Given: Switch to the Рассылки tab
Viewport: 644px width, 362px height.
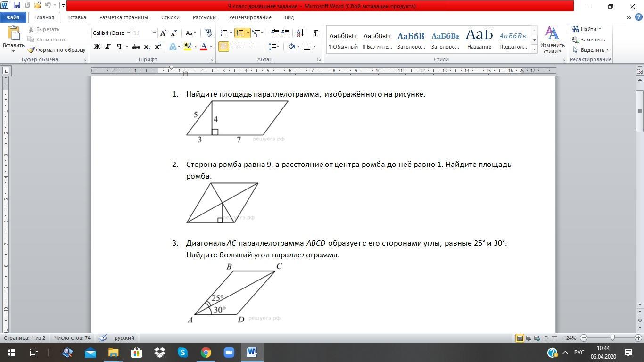Looking at the screenshot, I should point(204,17).
